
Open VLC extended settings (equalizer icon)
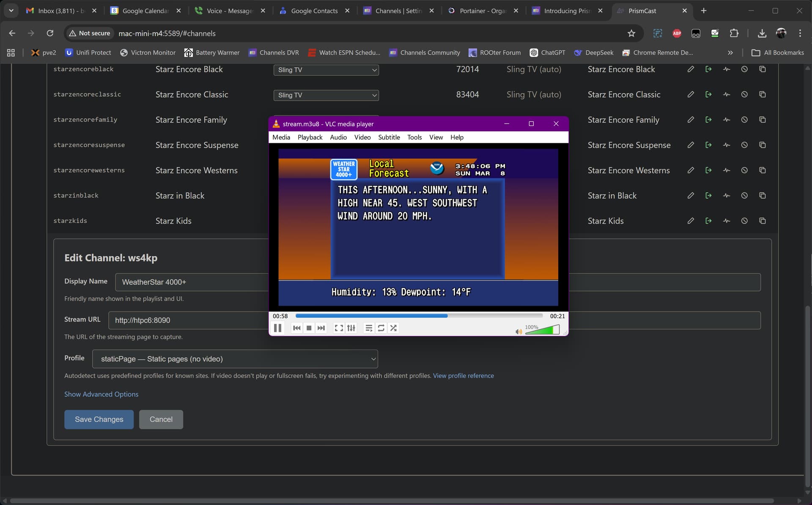351,328
